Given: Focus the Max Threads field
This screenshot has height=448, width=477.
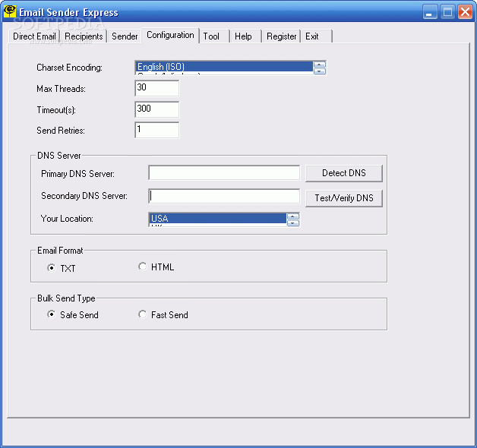Looking at the screenshot, I should click(157, 88).
